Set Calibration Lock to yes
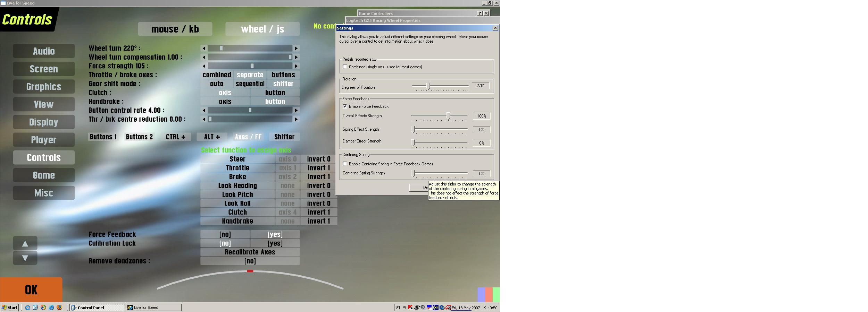The image size is (868, 312). (x=275, y=243)
